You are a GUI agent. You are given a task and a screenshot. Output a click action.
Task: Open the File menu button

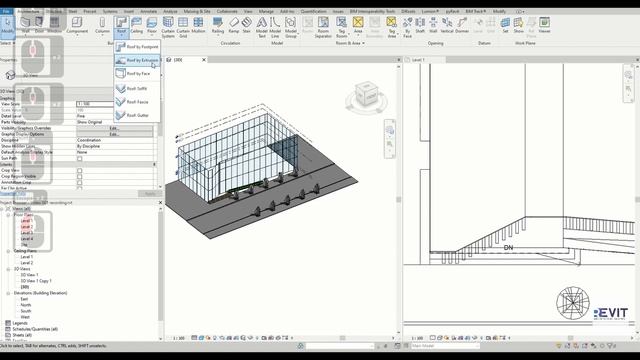click(x=7, y=11)
